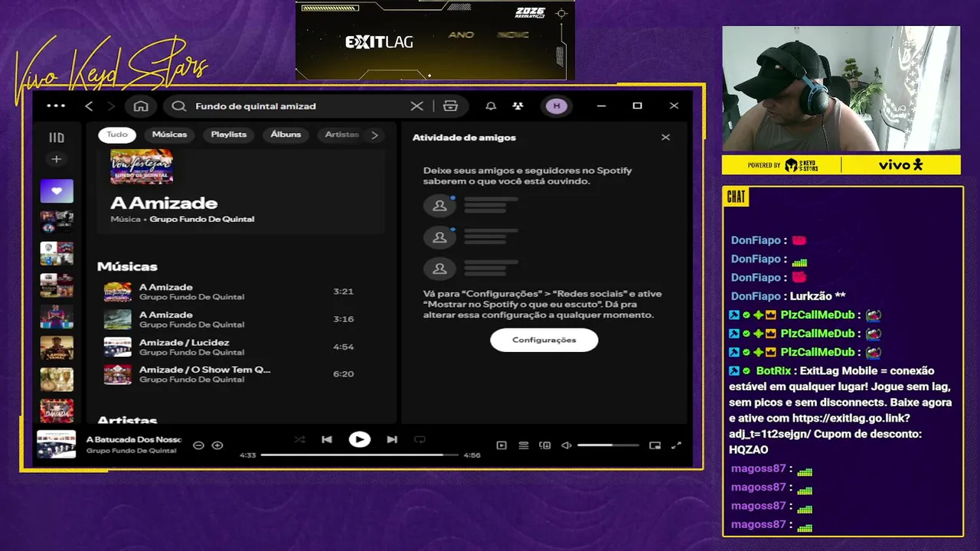Click the minus icon by the now-playing title

click(x=198, y=445)
